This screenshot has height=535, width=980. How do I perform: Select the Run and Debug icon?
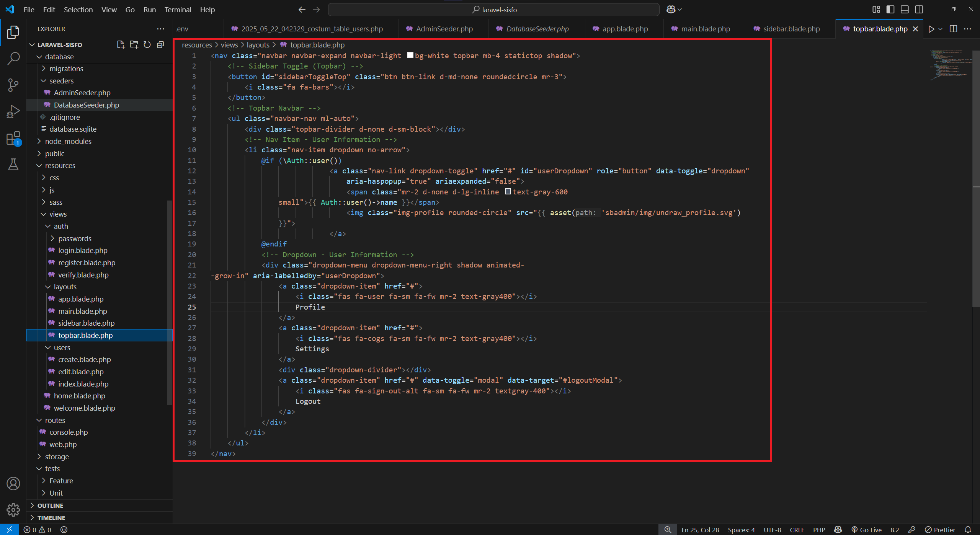(x=13, y=111)
